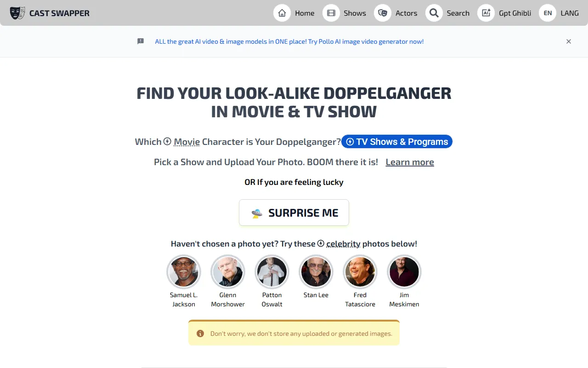
Task: Open Home via house icon
Action: (282, 13)
